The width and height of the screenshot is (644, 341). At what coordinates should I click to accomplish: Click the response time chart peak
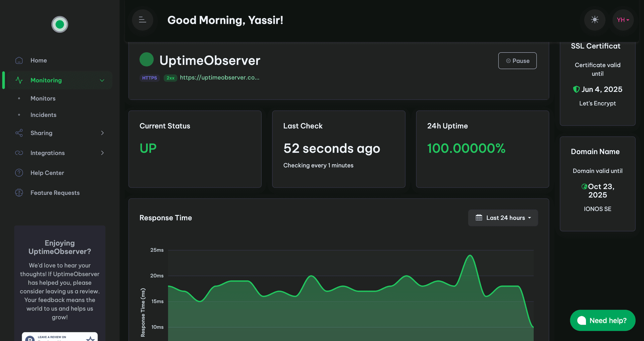(470, 256)
